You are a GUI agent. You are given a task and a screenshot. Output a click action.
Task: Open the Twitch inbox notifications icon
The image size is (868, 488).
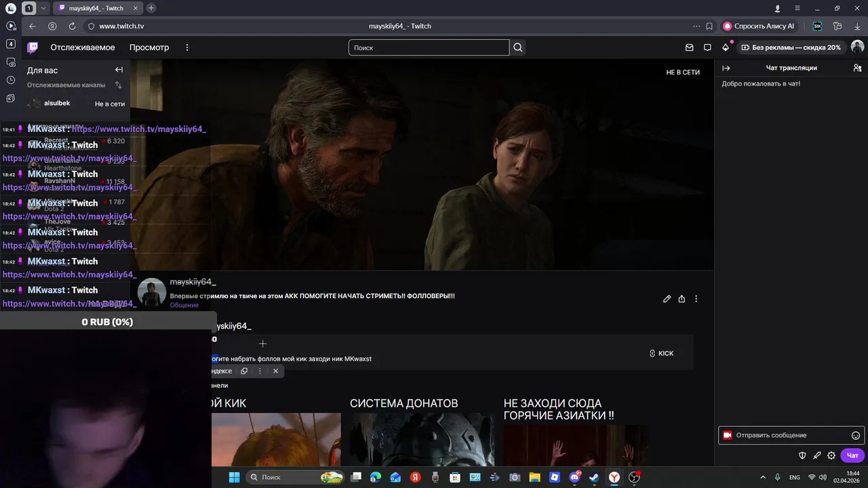point(690,47)
